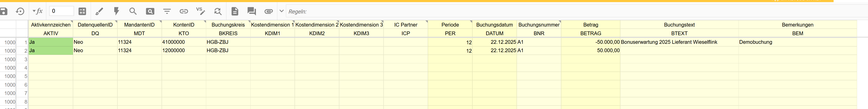Image resolution: width=868 pixels, height=109 pixels.
Task: Select the green Ja cell in row 1
Action: click(50, 42)
